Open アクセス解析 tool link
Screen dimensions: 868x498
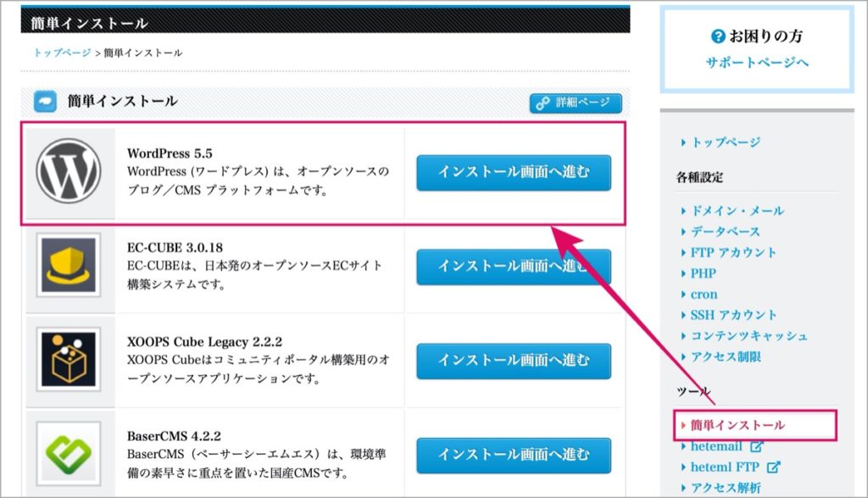[726, 488]
